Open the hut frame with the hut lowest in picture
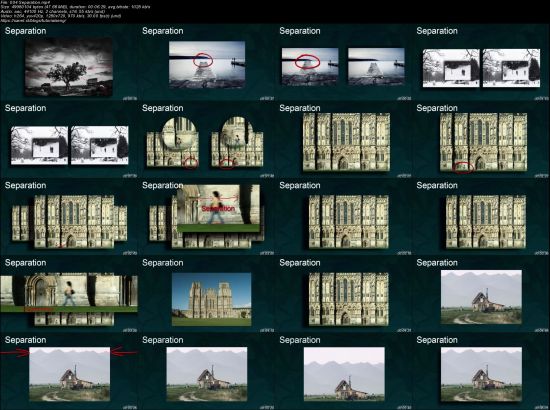This screenshot has width=550, height=410. tap(344, 374)
